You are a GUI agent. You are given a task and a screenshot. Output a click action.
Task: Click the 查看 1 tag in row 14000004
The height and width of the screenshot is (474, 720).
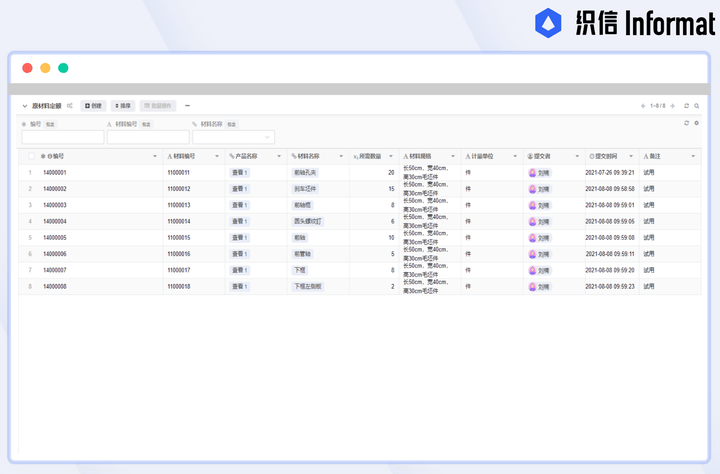pos(240,221)
